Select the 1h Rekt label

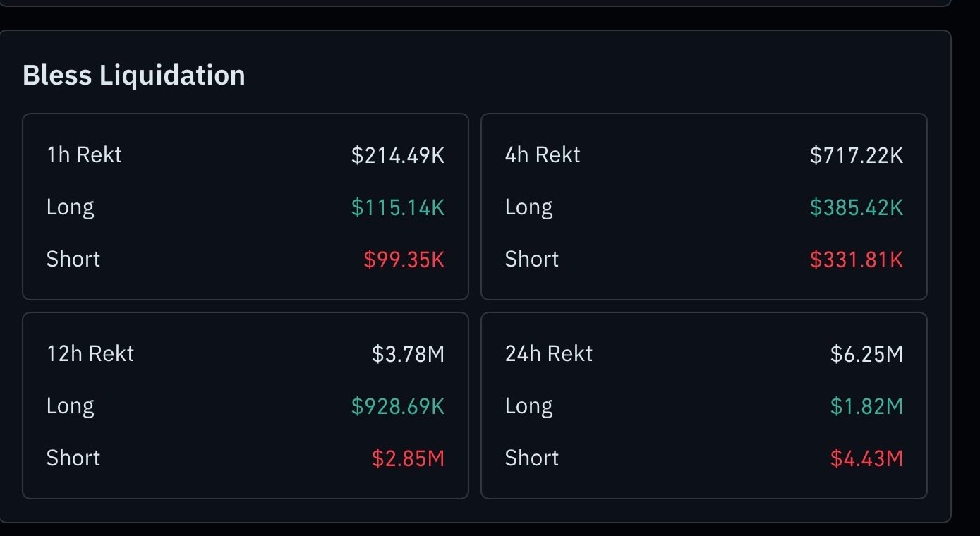click(x=84, y=154)
